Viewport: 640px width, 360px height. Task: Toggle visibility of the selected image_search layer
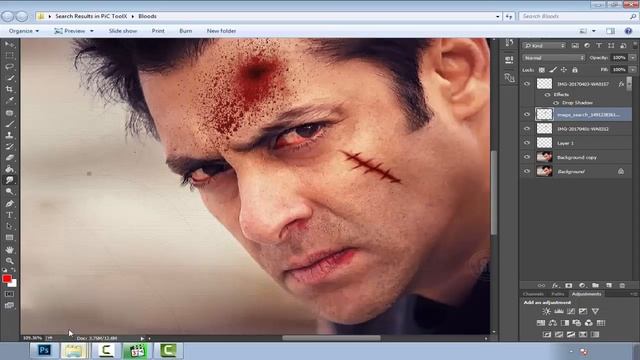coord(527,114)
